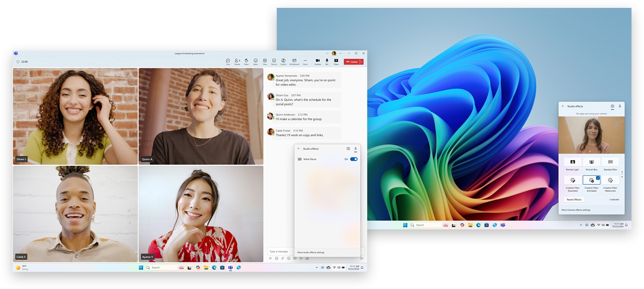The width and height of the screenshot is (644, 289).
Task: Switch to camera tab in right Studio effects
Action: pyautogui.click(x=613, y=106)
